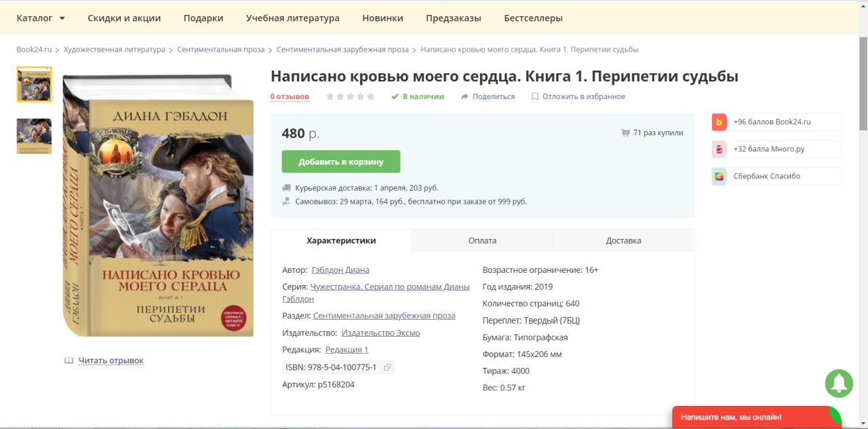Click the Поделиться share link
Screen dimensions: 868x429
[x=494, y=96]
